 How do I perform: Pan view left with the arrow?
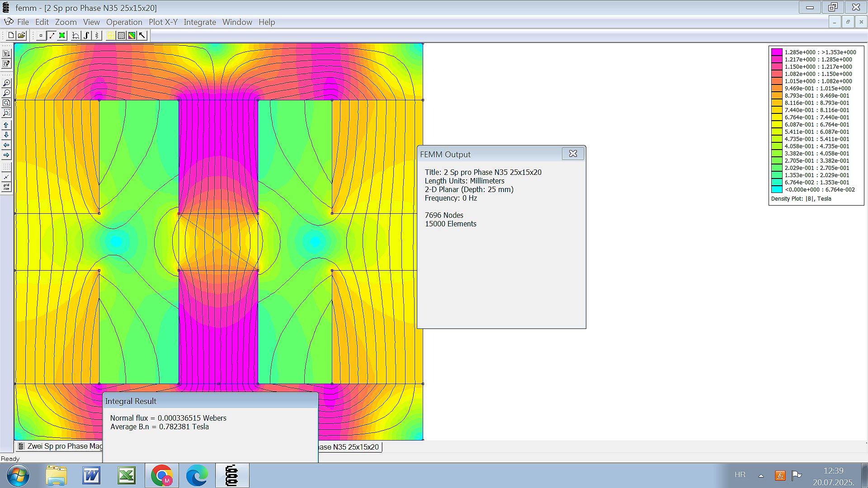coord(6,145)
